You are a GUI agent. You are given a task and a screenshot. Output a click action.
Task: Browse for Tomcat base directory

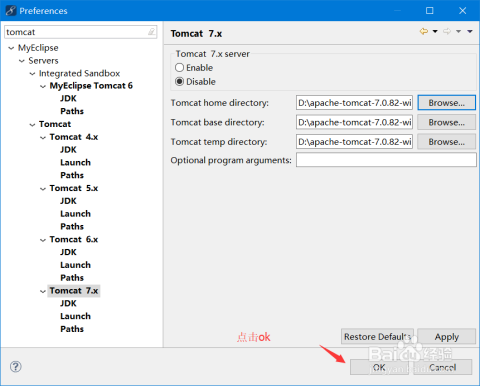pyautogui.click(x=447, y=122)
